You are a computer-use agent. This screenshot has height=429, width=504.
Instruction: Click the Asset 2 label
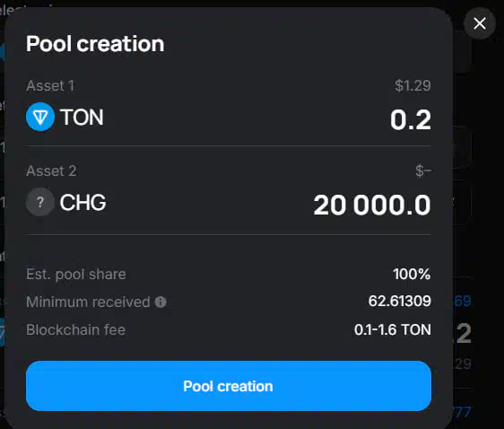pyautogui.click(x=51, y=171)
